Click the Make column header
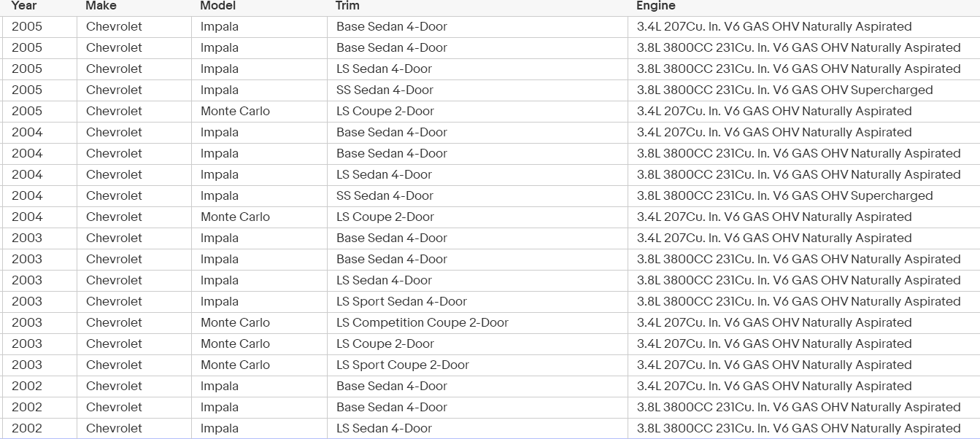 click(x=101, y=6)
